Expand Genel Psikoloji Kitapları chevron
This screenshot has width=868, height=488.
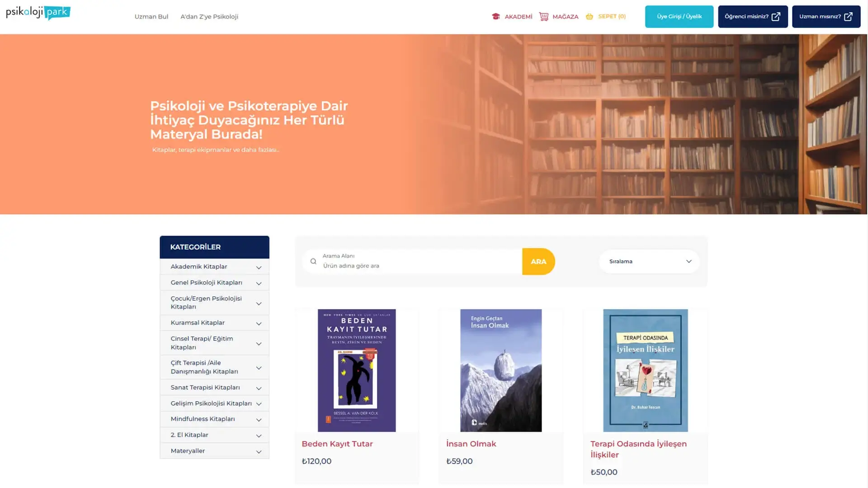click(259, 283)
